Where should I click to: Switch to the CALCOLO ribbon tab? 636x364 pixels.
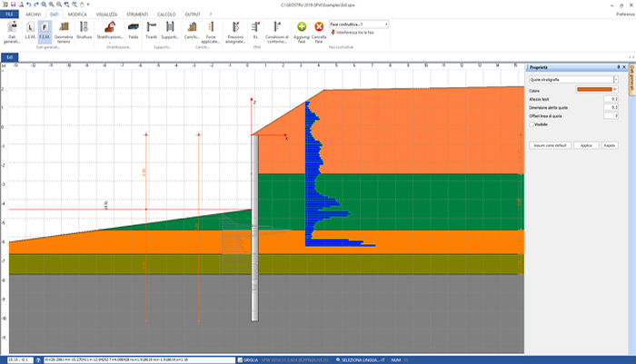pos(166,15)
